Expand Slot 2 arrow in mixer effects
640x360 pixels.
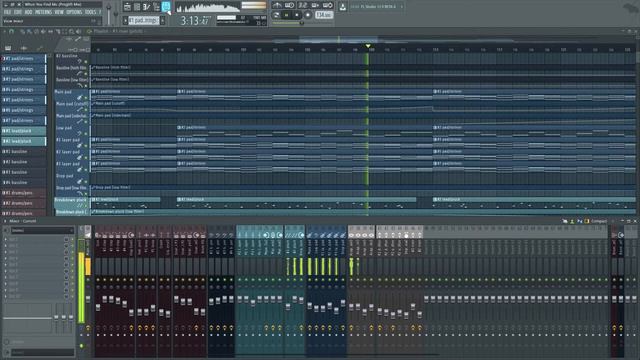pos(5,246)
